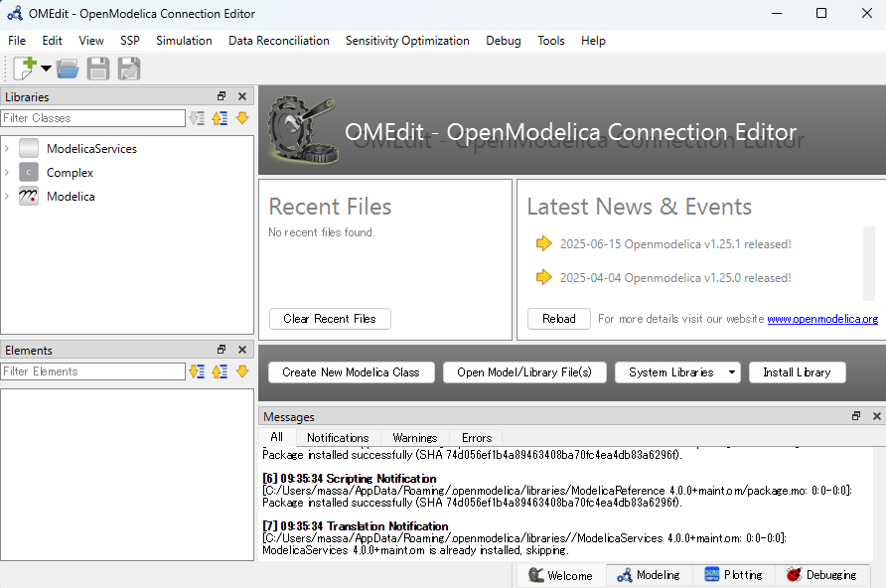This screenshot has width=886, height=588.
Task: Switch to the Notifications tab
Action: tap(338, 438)
